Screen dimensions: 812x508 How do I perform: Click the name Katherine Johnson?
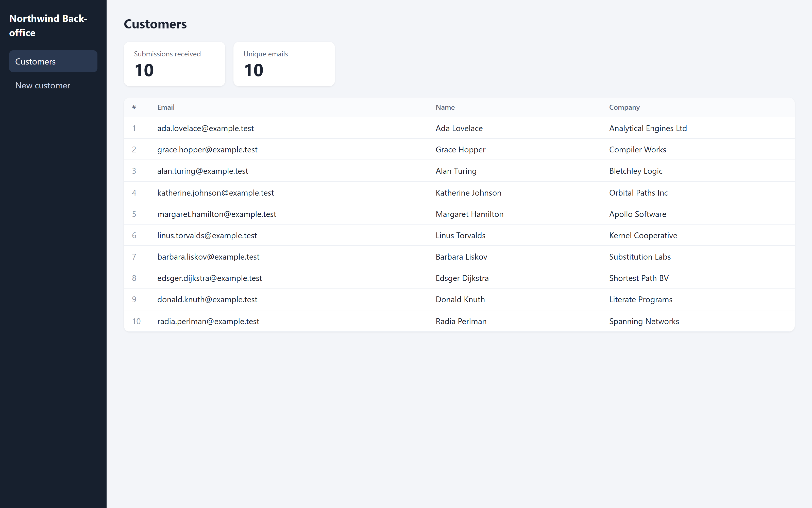point(468,193)
